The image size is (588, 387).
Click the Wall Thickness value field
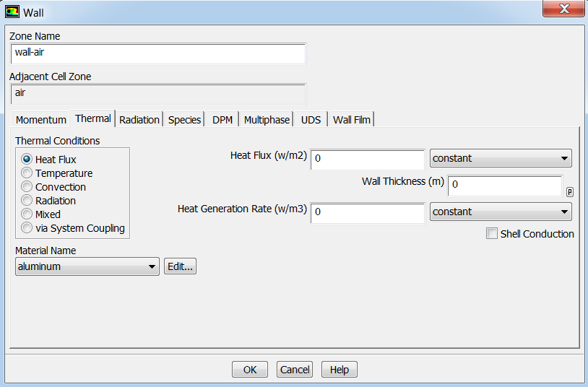pyautogui.click(x=505, y=186)
